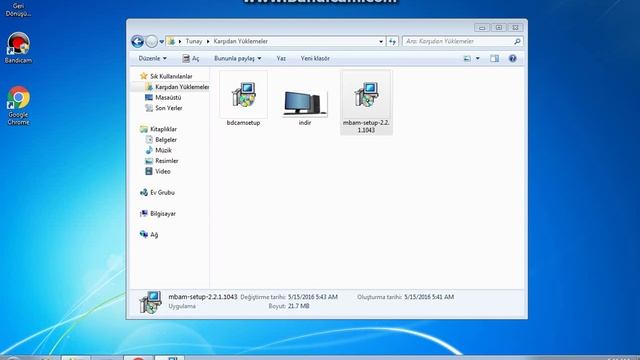This screenshot has width=640, height=360.
Task: Open the recent locations arrow beside Forward
Action: [162, 42]
